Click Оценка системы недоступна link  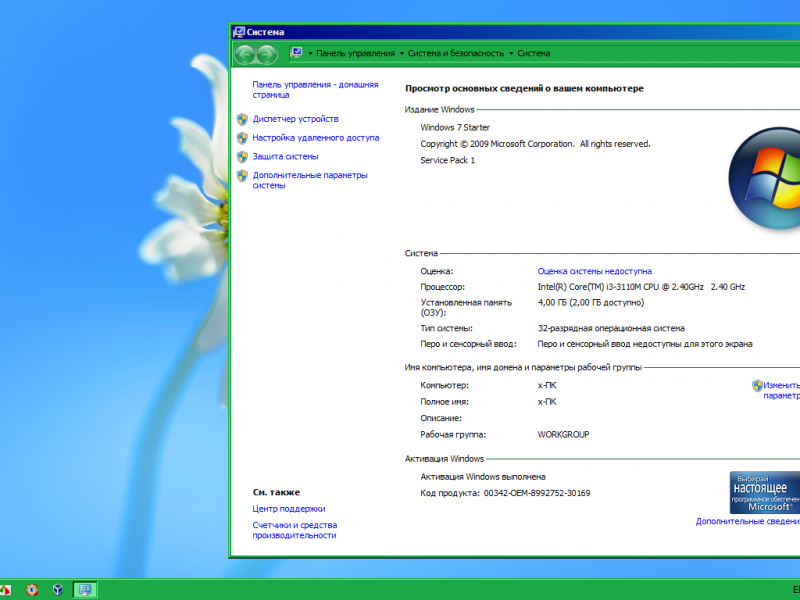(595, 271)
